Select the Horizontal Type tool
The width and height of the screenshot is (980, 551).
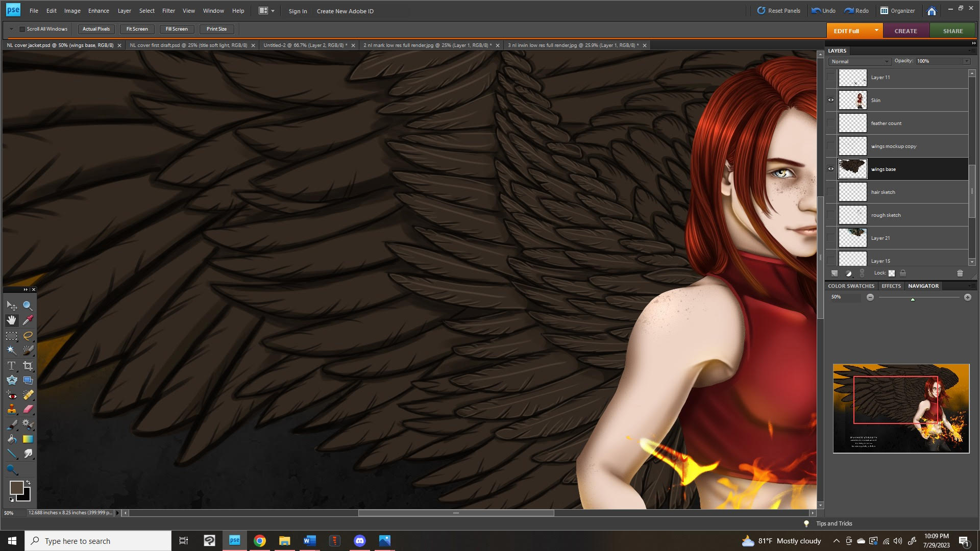point(11,366)
